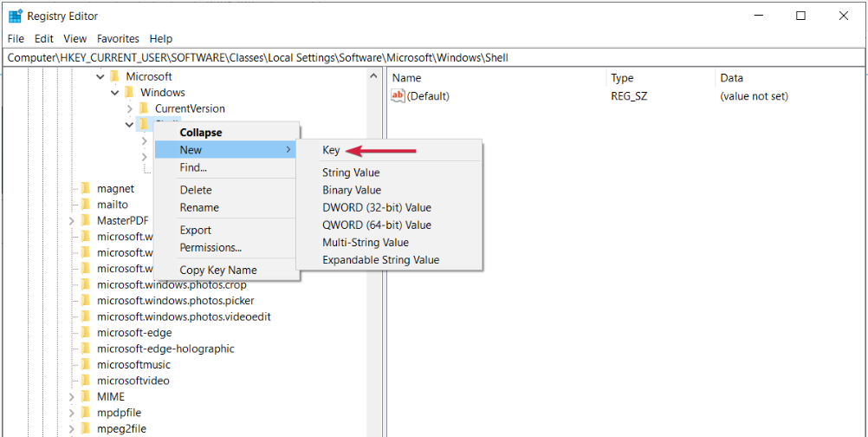Click the CurrentVersion folder icon
Viewport: 868px width, 437px height.
click(144, 108)
